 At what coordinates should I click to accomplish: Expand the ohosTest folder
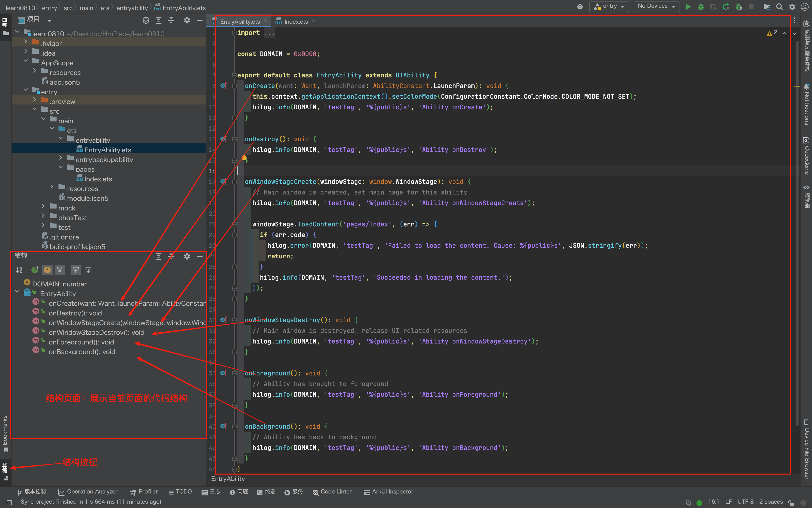click(x=43, y=216)
